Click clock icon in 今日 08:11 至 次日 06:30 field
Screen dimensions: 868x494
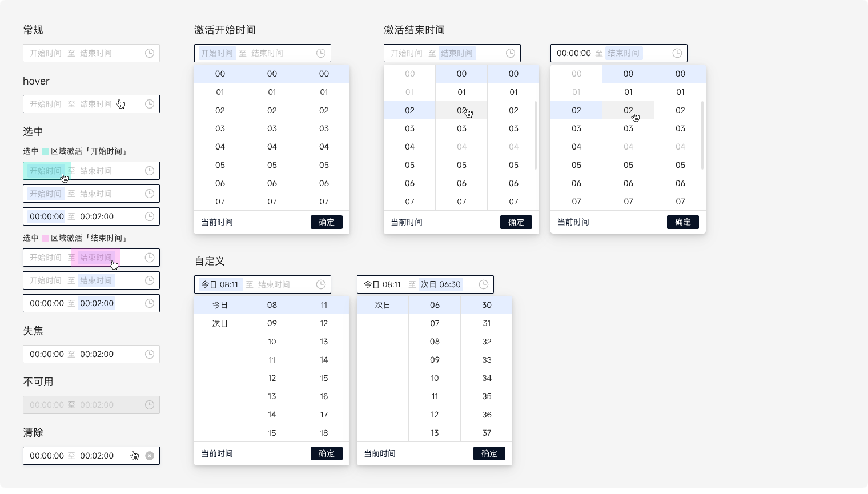[484, 284]
